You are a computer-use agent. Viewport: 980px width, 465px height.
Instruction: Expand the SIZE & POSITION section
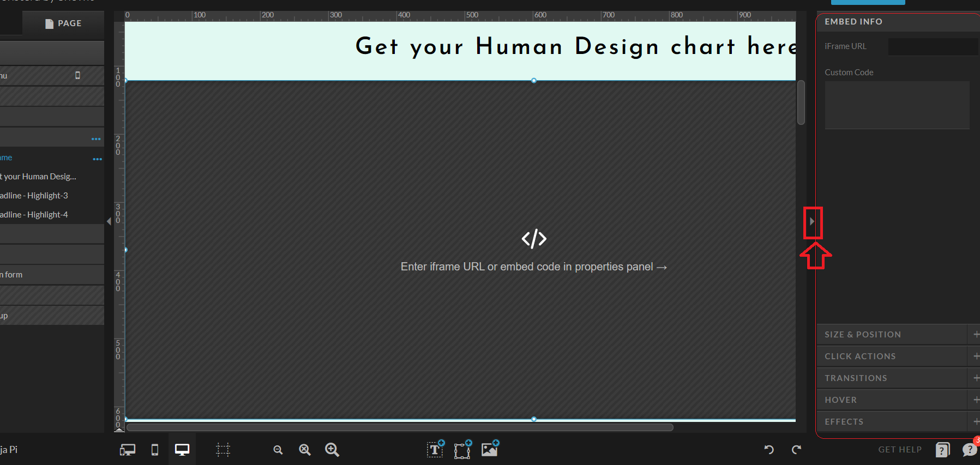coord(898,335)
